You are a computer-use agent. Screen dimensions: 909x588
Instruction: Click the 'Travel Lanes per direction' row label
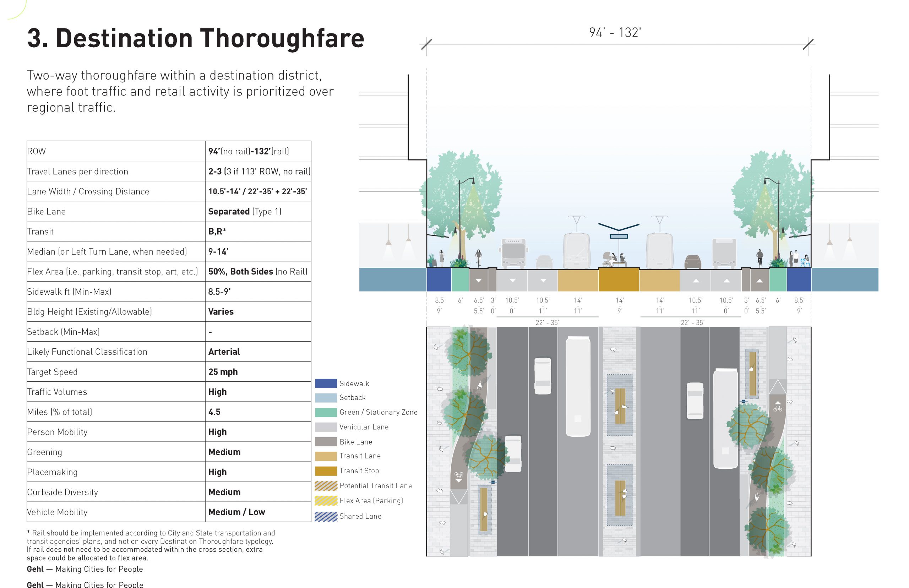(x=77, y=171)
